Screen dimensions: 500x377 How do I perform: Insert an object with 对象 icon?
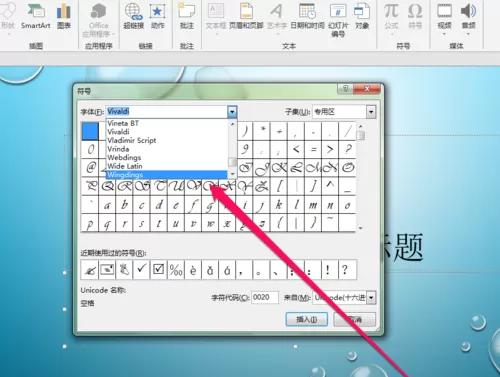coord(362,16)
